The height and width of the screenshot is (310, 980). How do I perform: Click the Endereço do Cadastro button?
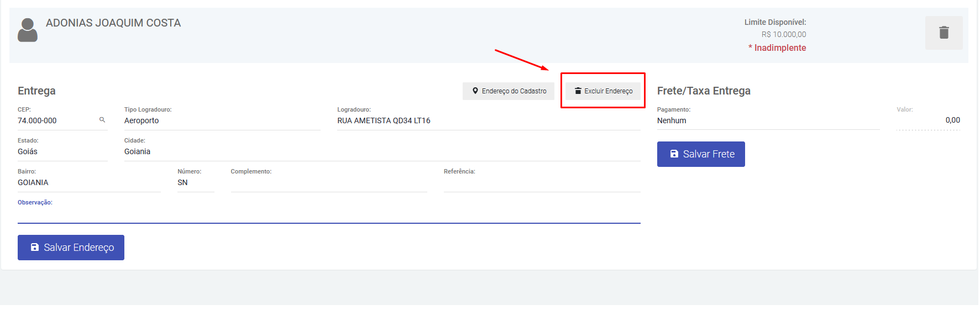508,91
